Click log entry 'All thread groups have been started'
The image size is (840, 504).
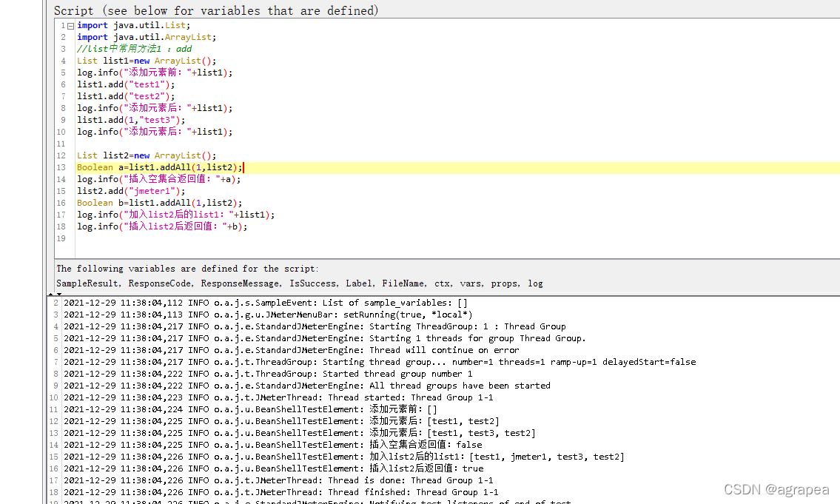pos(307,385)
